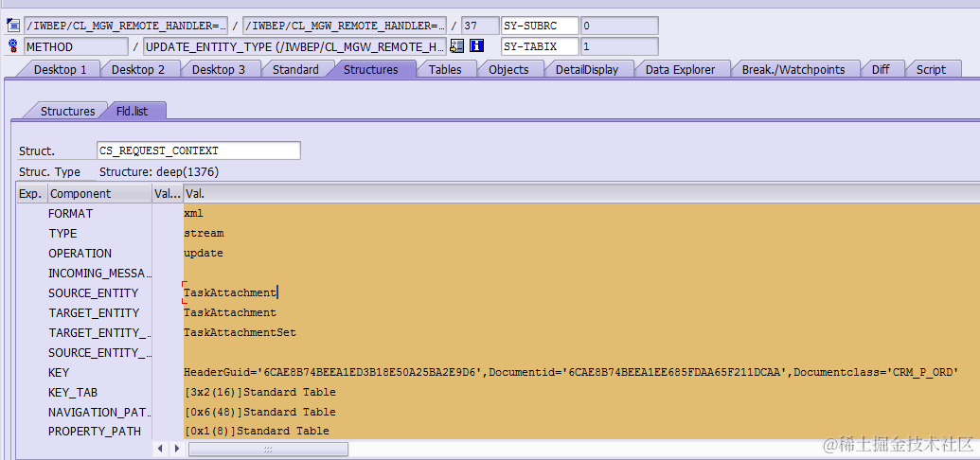
Task: Click the KEY value starting with HeaderGuid
Action: point(571,373)
